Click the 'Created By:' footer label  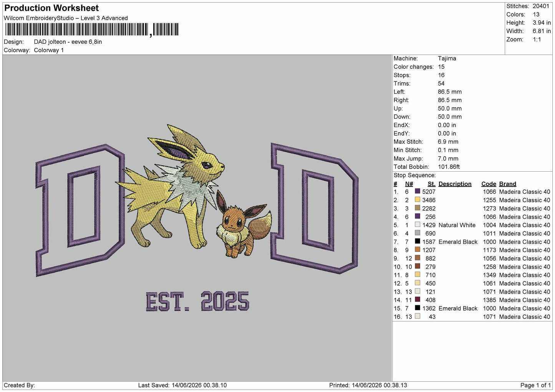point(19,385)
